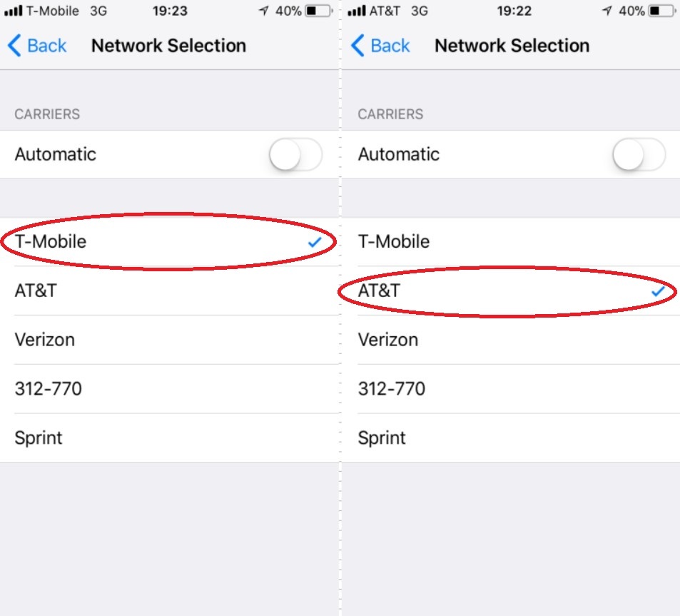Enable Automatic toggle on the AT&T screen
The width and height of the screenshot is (680, 616).
point(639,155)
